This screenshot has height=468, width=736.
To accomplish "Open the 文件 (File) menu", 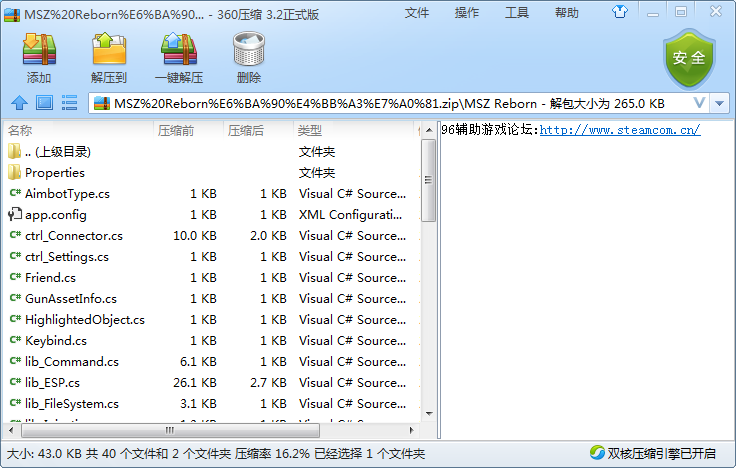I will (x=417, y=13).
